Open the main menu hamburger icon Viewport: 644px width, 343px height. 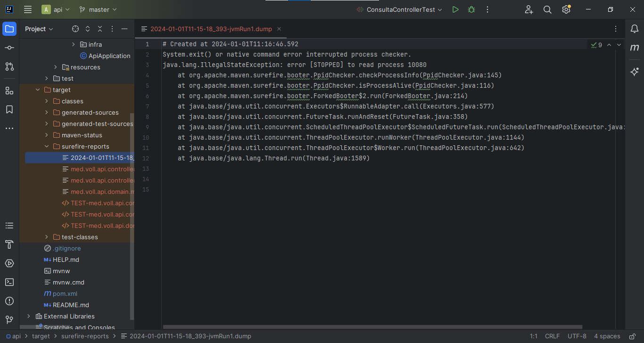pyautogui.click(x=28, y=9)
